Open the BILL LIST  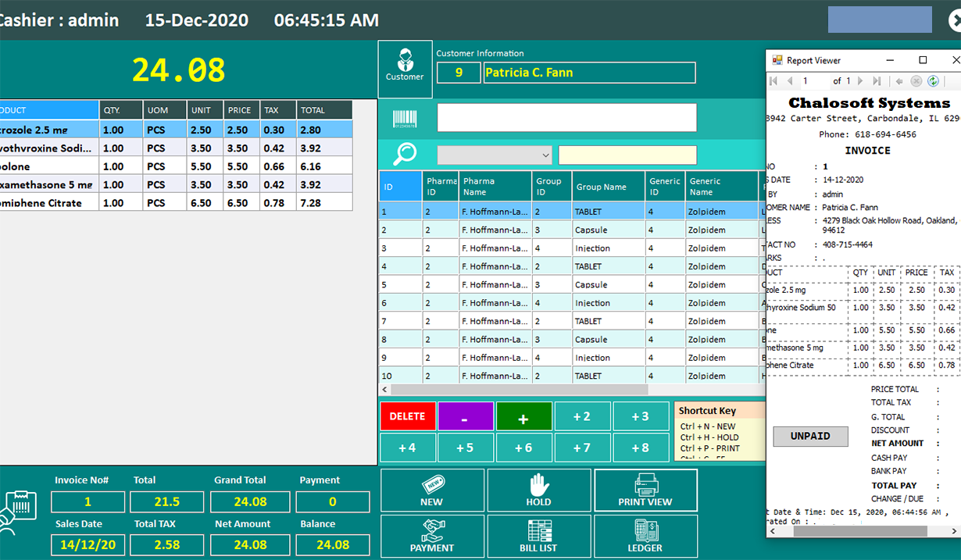pyautogui.click(x=538, y=536)
